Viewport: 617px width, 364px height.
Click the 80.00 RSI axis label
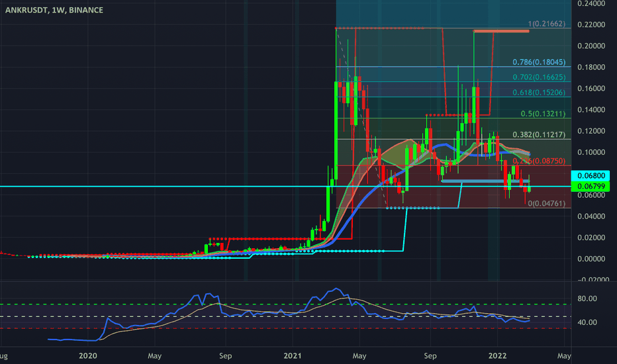(x=587, y=298)
